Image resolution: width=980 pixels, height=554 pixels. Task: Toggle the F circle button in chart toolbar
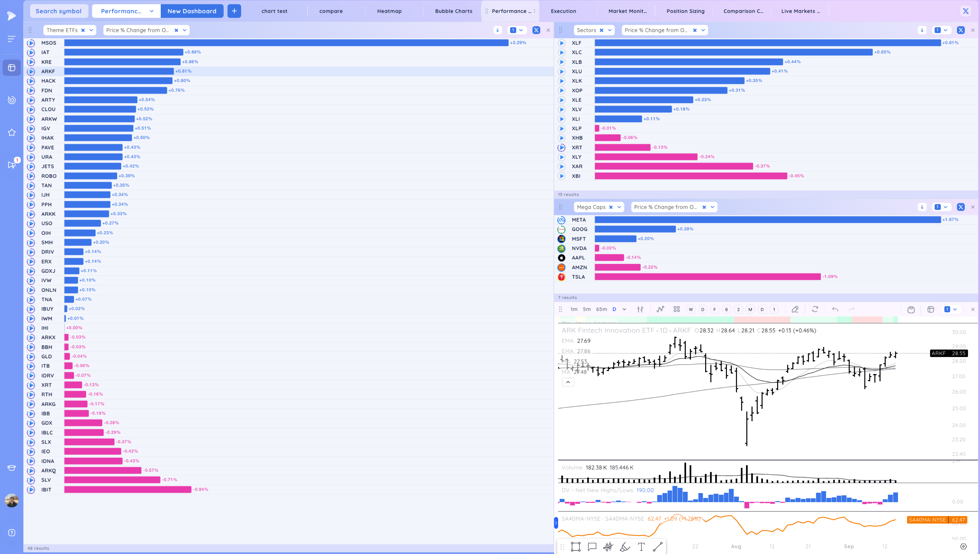click(x=714, y=309)
